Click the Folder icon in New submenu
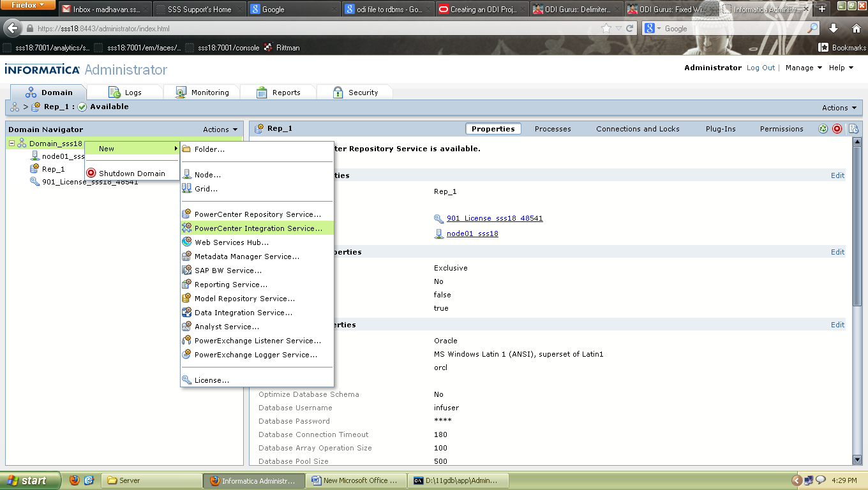The width and height of the screenshot is (868, 490). [186, 149]
